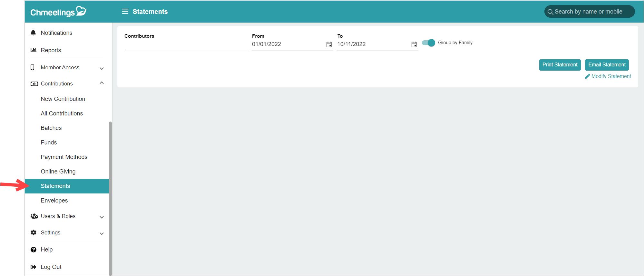Click the Log Out exit icon
This screenshot has height=276, width=644.
34,267
